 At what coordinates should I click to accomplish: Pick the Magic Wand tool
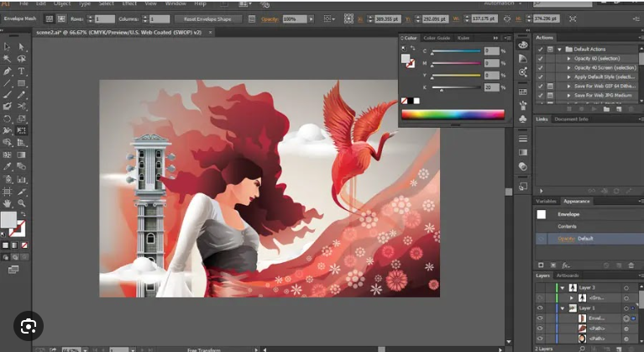(x=8, y=59)
